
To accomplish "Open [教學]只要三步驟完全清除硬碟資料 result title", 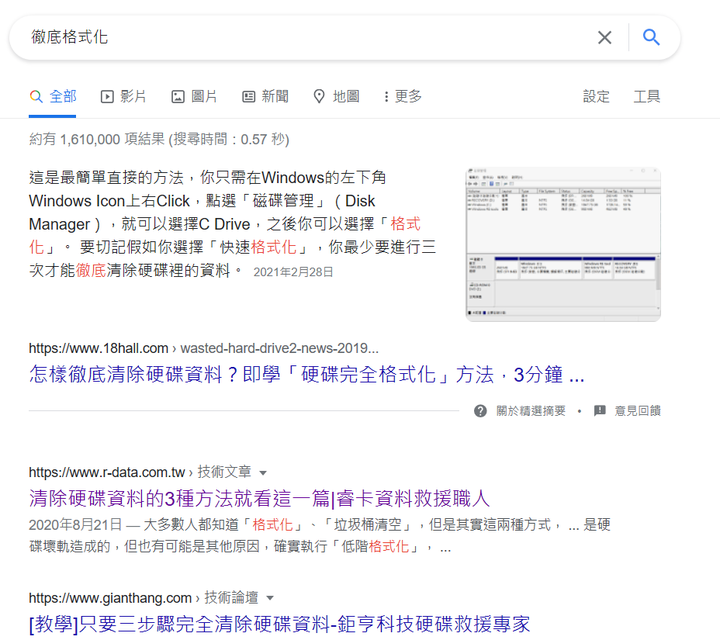I will pyautogui.click(x=279, y=624).
